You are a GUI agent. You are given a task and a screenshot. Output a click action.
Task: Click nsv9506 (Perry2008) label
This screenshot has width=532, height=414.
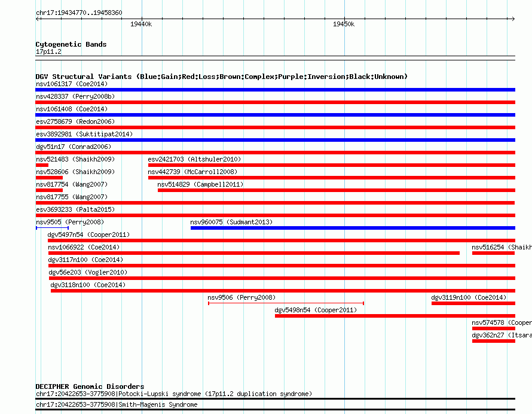point(241,297)
